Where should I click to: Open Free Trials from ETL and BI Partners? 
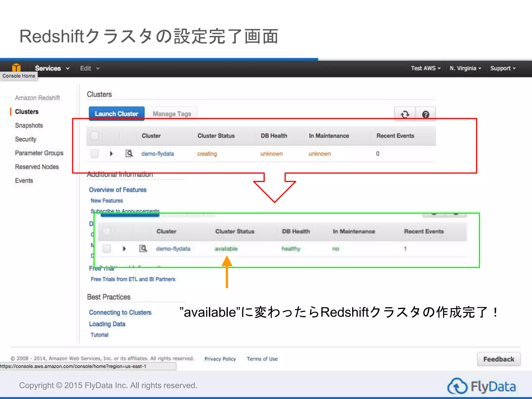tap(133, 279)
